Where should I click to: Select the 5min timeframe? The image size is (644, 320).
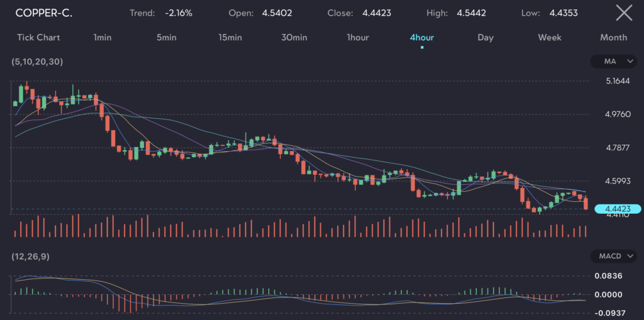(167, 37)
